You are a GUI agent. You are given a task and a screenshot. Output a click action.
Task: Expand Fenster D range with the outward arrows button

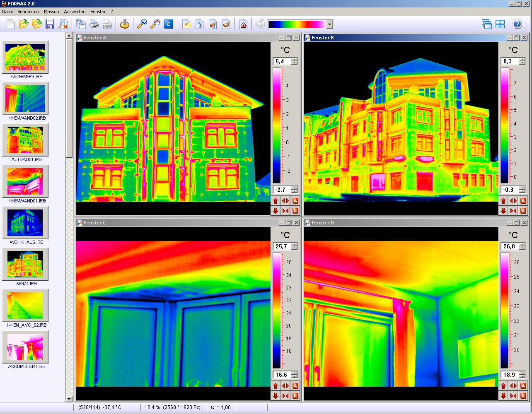tap(513, 386)
